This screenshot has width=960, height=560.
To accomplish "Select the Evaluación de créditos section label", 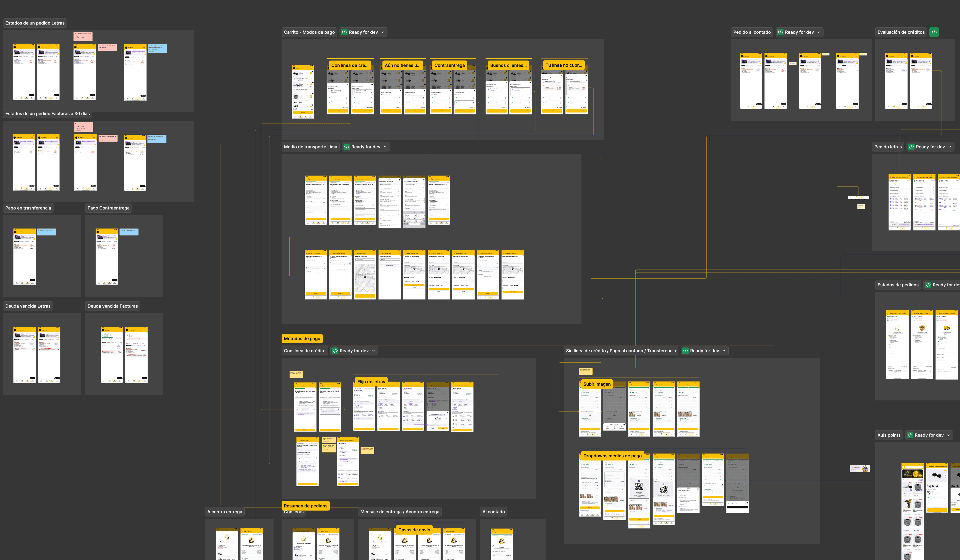I will click(x=901, y=32).
